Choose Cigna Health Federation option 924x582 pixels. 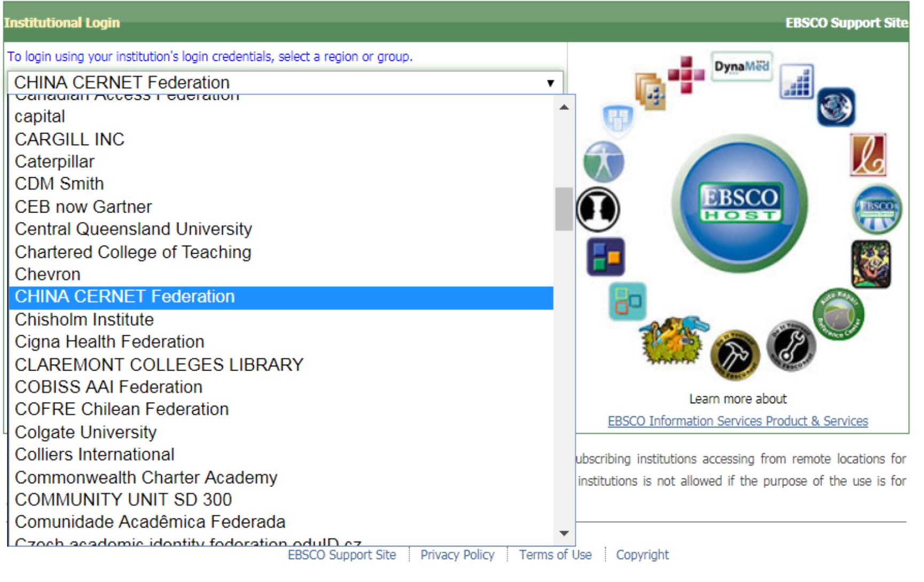[281, 342]
